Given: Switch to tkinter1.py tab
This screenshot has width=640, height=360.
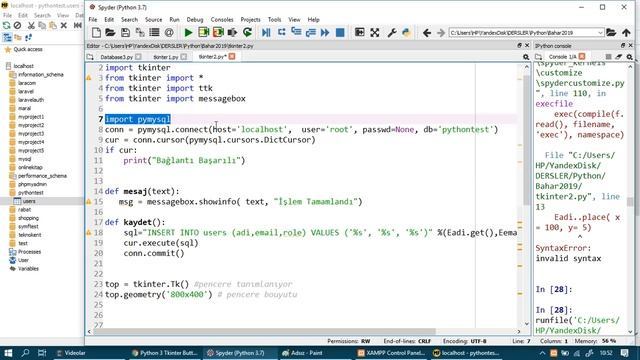Looking at the screenshot, I should coord(166,57).
